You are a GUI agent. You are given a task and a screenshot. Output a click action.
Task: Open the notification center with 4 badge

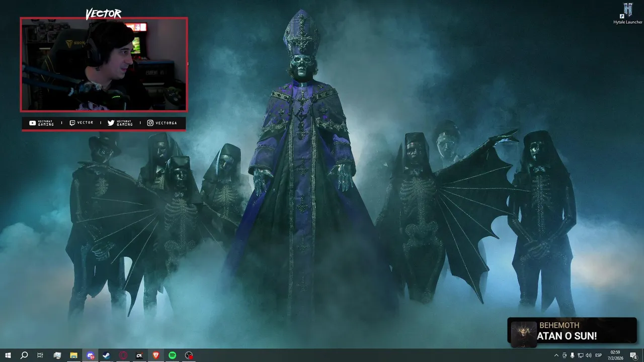pyautogui.click(x=634, y=355)
